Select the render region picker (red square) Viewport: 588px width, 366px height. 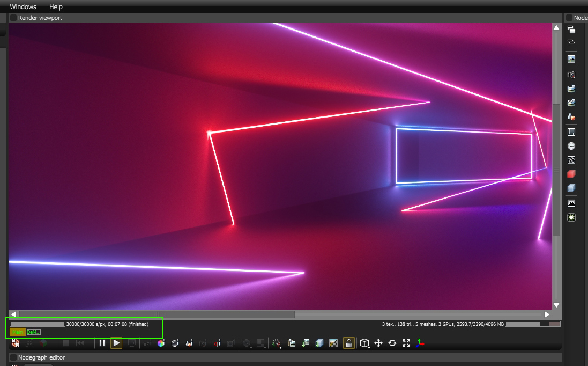[217, 343]
